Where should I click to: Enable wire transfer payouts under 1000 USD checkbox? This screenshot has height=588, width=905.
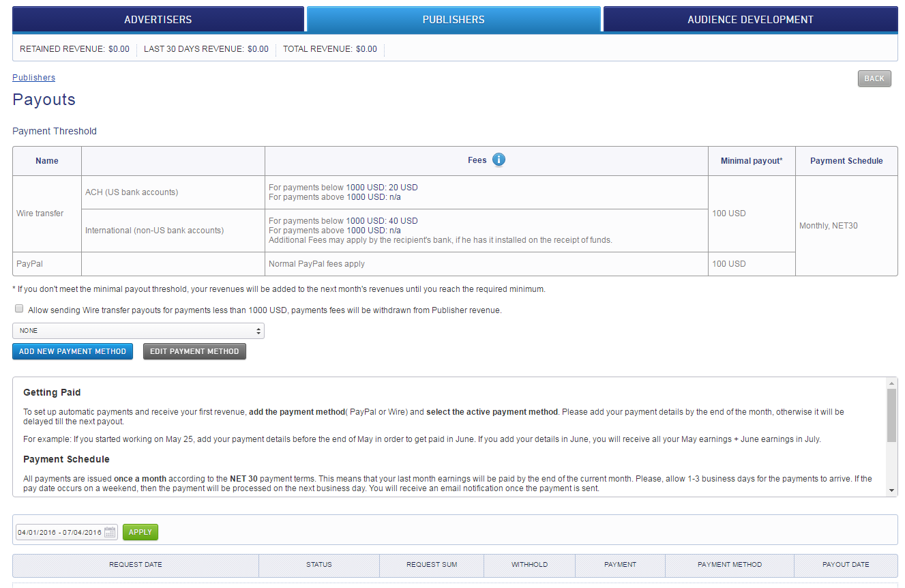(x=19, y=309)
